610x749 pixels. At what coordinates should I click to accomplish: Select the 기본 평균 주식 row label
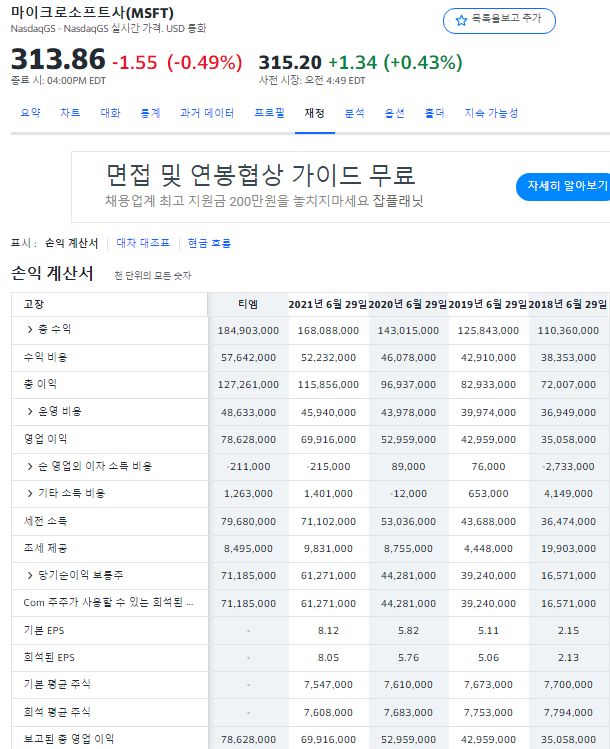click(x=57, y=684)
